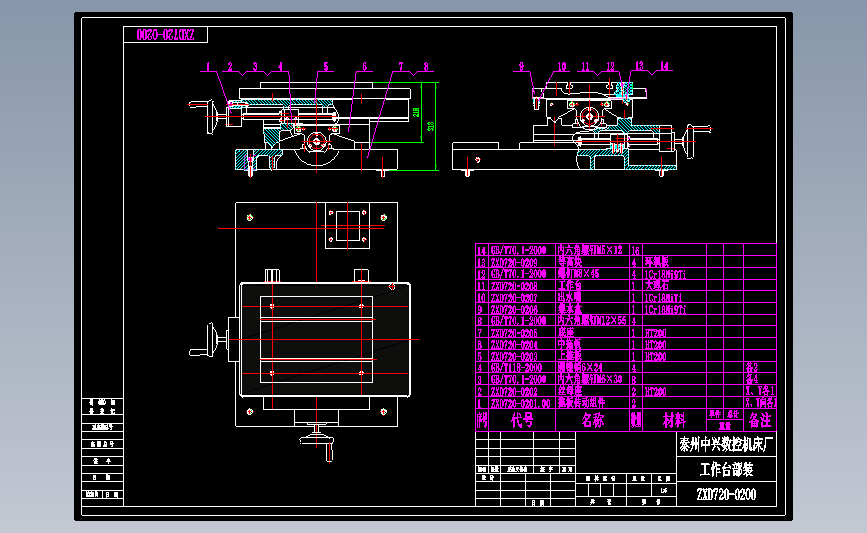
Task: Click ZXD720-0200 drawing number in title block
Action: point(726,494)
